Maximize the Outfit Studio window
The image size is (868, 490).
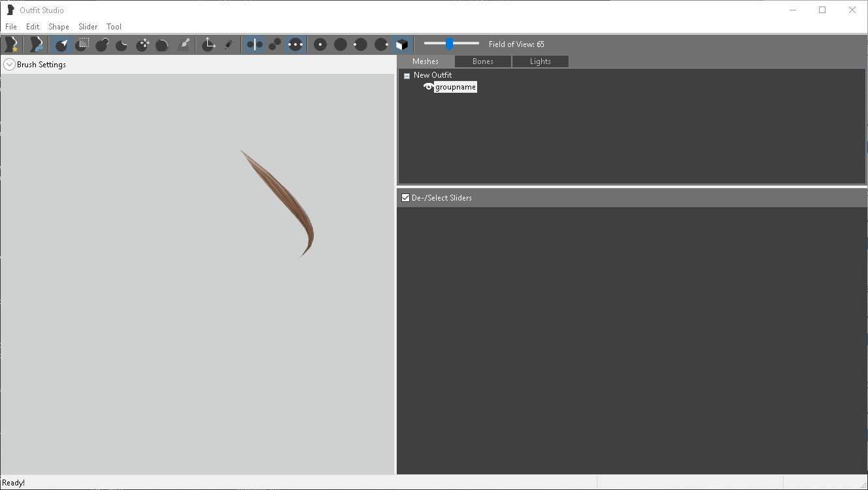click(x=822, y=10)
